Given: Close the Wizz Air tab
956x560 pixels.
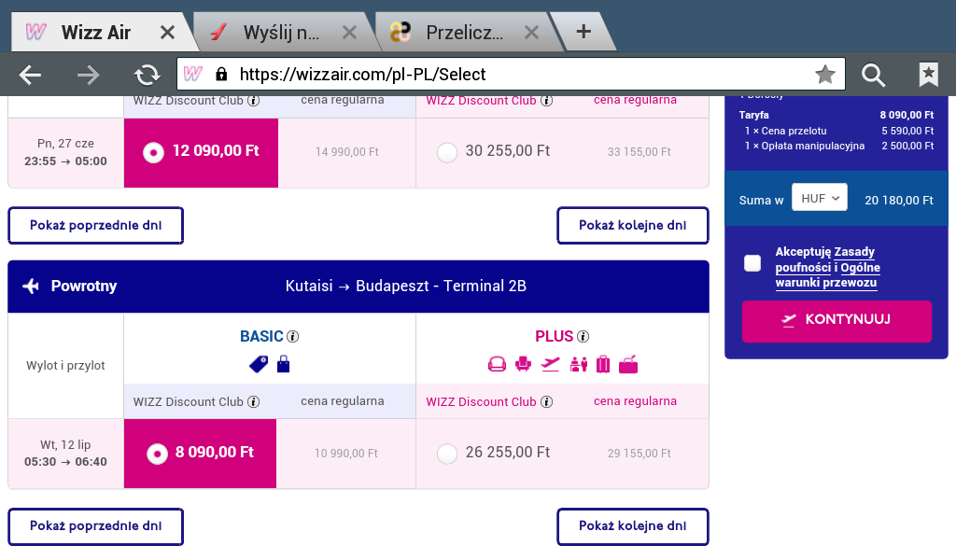Looking at the screenshot, I should [167, 33].
